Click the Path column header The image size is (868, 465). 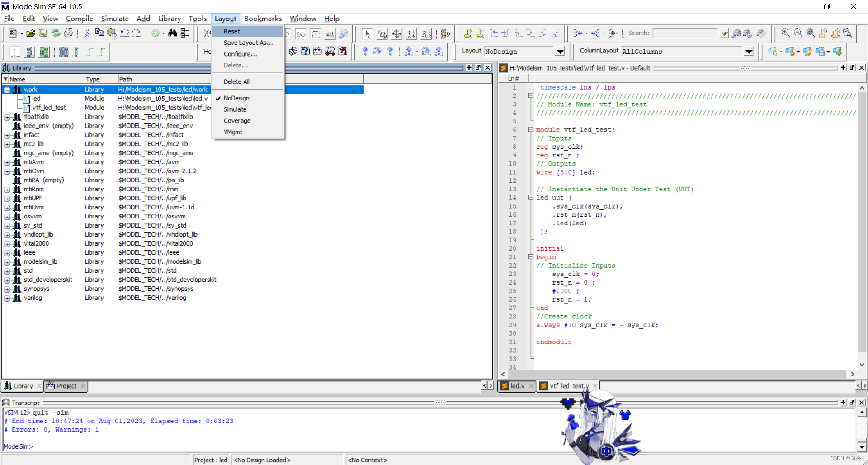point(241,79)
